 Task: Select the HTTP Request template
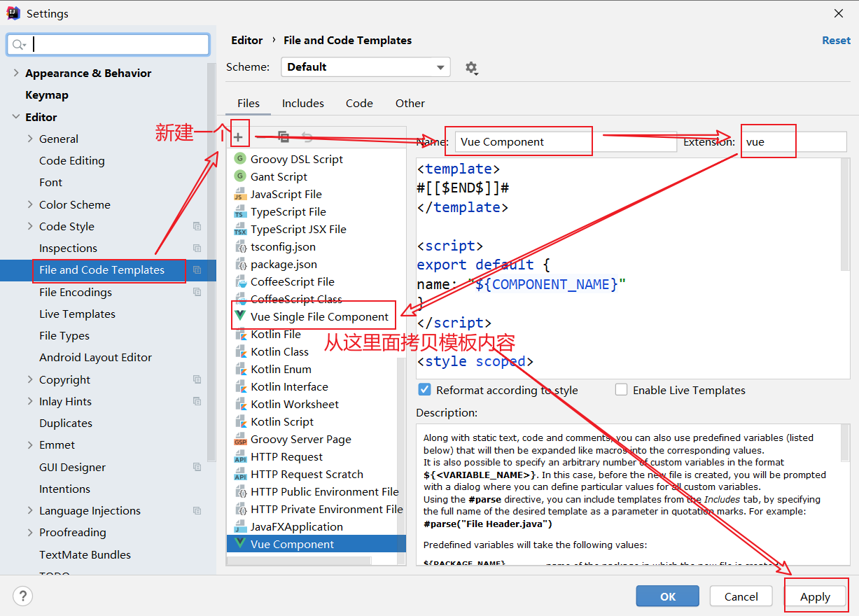[x=286, y=456]
